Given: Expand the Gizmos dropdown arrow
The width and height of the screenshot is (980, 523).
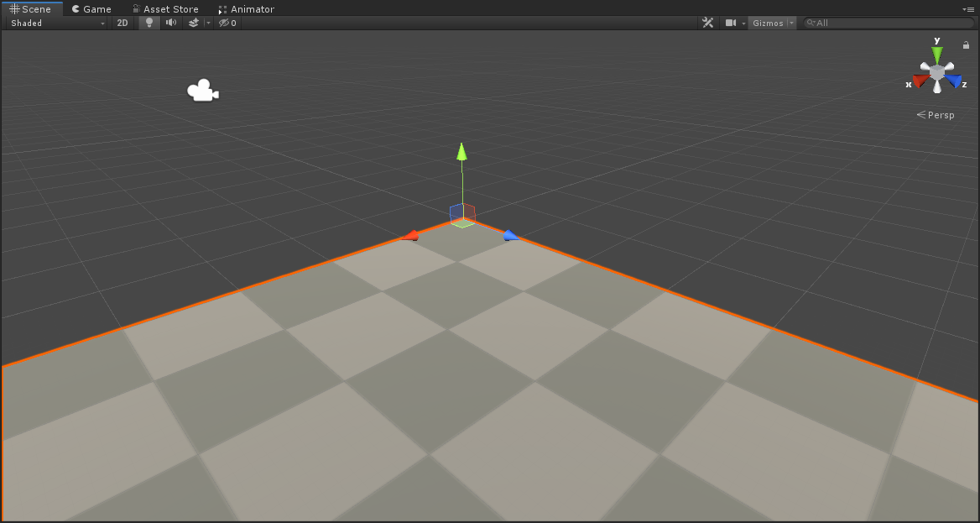Looking at the screenshot, I should coord(791,24).
